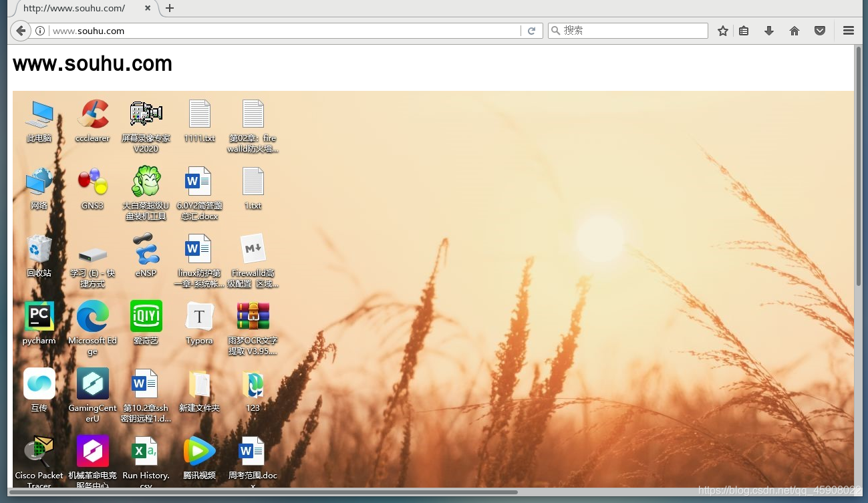Open the downloads arrow icon

[x=769, y=31]
